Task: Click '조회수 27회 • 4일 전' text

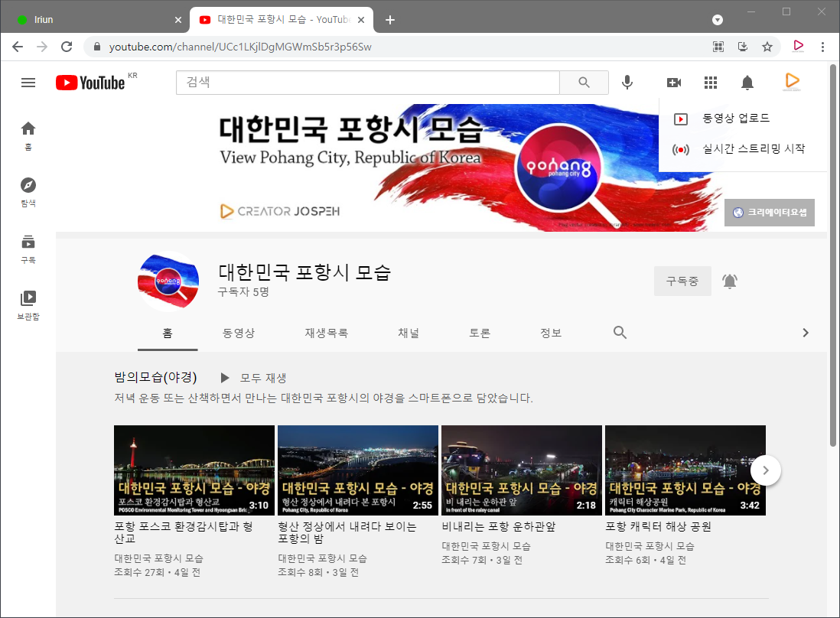Action: (157, 572)
